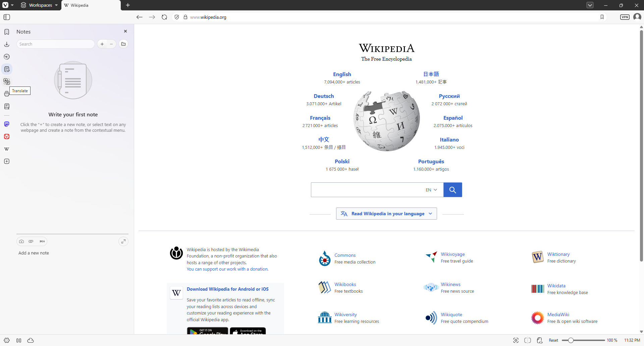The height and width of the screenshot is (346, 644).
Task: Open a new tab
Action: [x=128, y=5]
